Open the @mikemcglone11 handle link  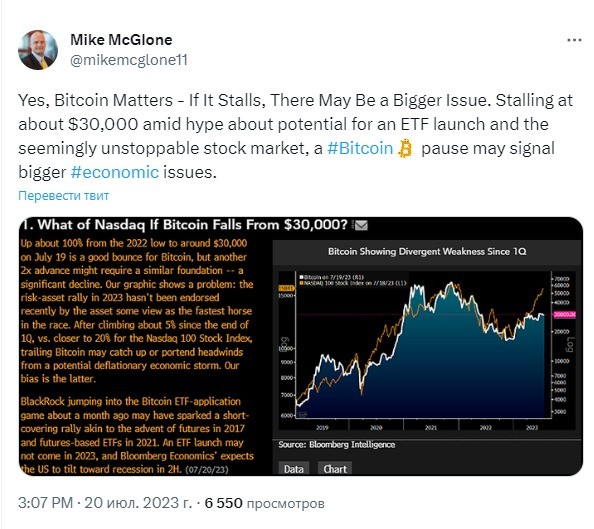[x=129, y=60]
